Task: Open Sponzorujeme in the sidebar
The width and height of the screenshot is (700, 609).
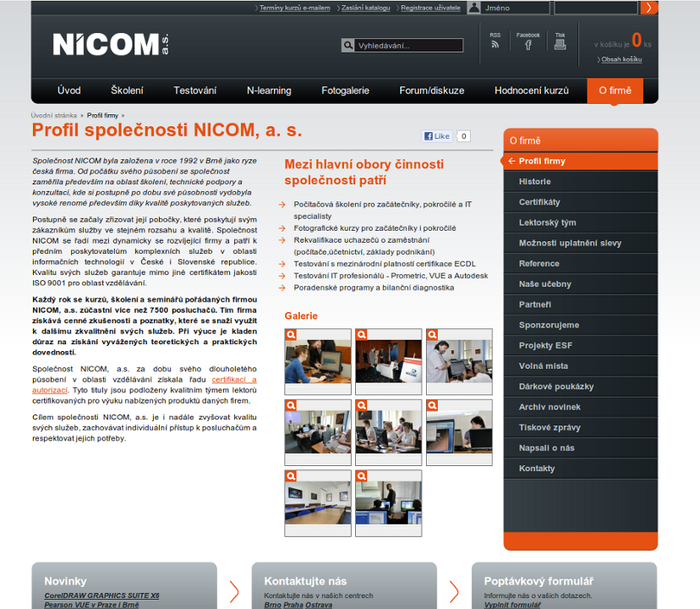Action: tap(580, 326)
